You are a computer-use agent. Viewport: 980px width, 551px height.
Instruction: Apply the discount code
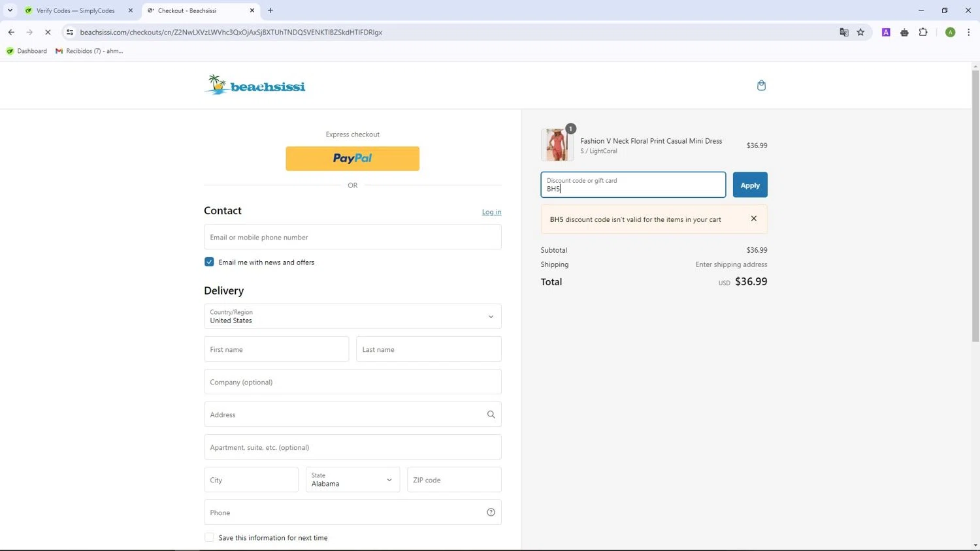[x=750, y=185]
